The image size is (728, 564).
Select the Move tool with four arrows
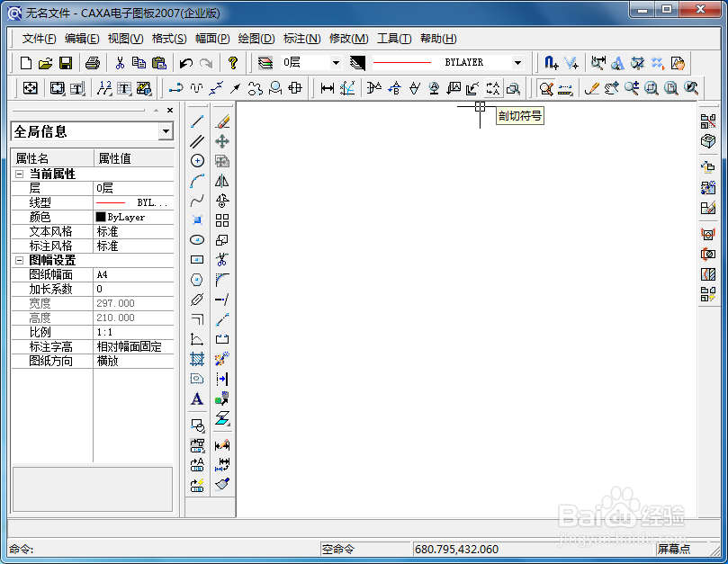click(222, 141)
